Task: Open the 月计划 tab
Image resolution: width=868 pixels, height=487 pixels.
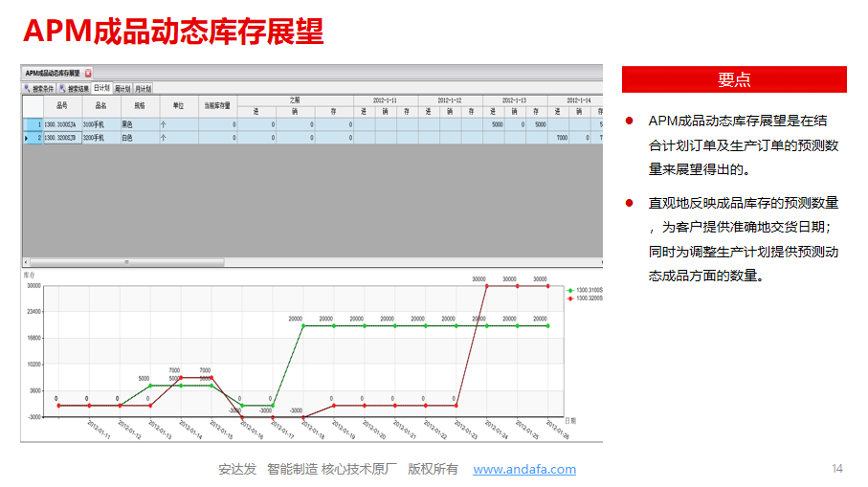Action: pyautogui.click(x=143, y=88)
